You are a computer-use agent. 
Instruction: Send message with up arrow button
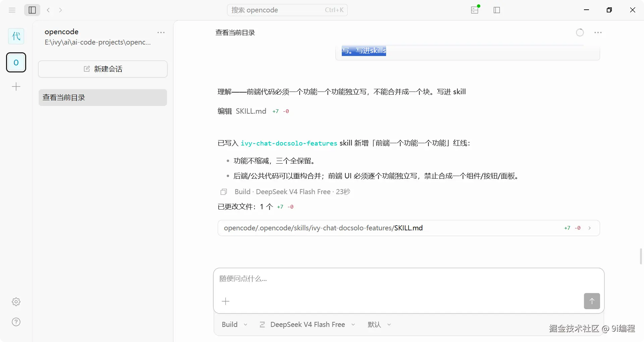tap(592, 301)
